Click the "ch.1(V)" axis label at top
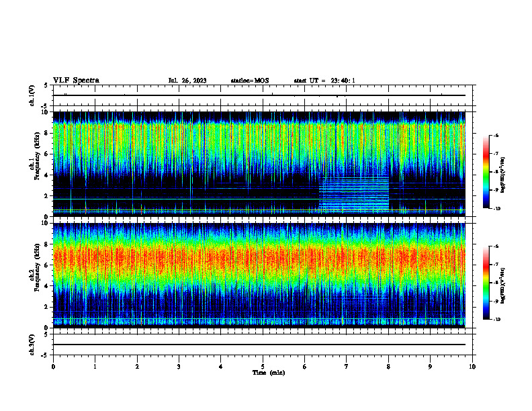 (x=32, y=95)
